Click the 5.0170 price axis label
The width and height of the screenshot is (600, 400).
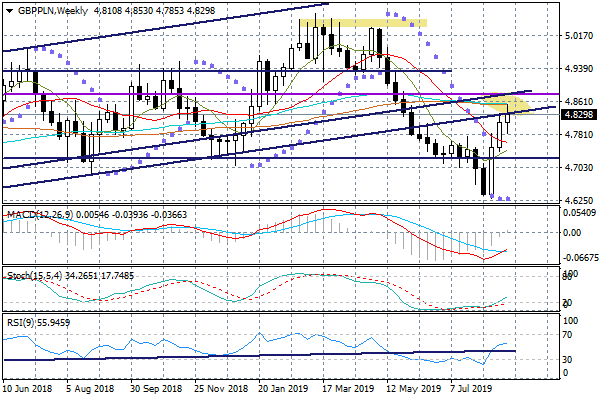579,36
